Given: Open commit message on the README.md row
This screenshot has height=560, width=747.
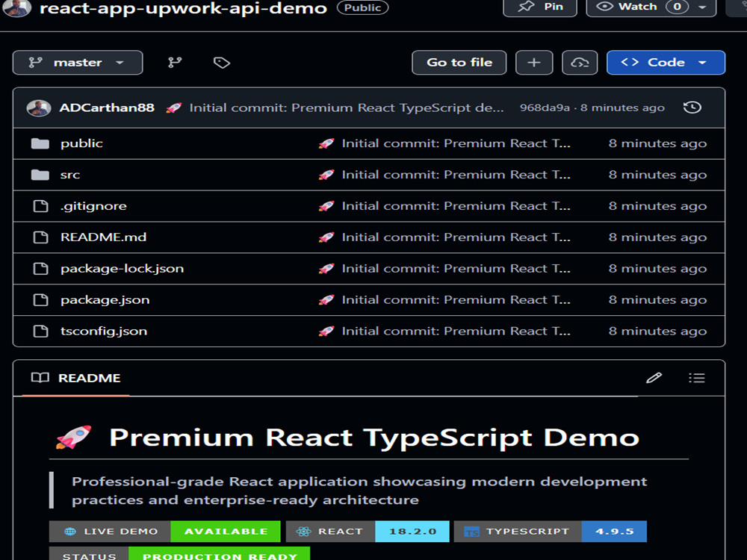Looking at the screenshot, I should tap(456, 237).
